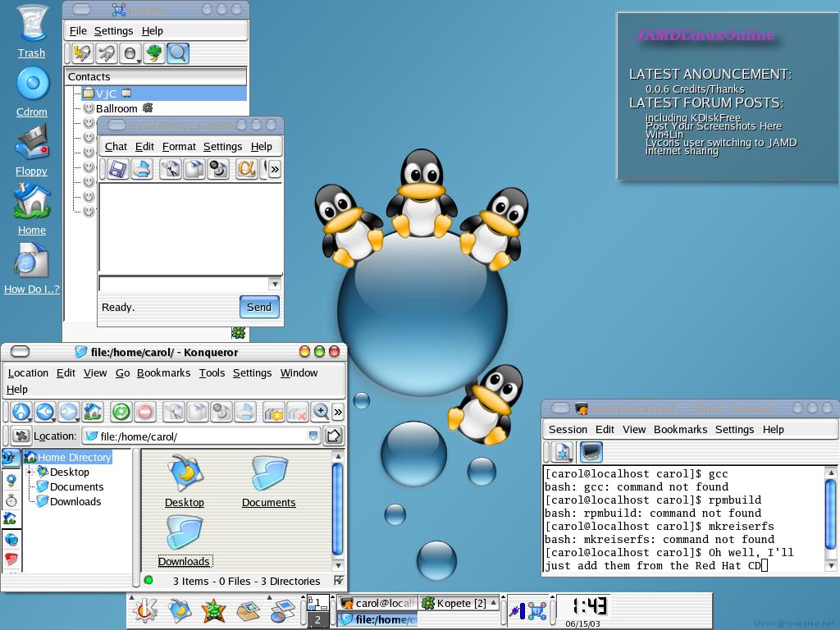This screenshot has width=840, height=630.
Task: Open the Konqueror location history dropdown
Action: point(313,436)
